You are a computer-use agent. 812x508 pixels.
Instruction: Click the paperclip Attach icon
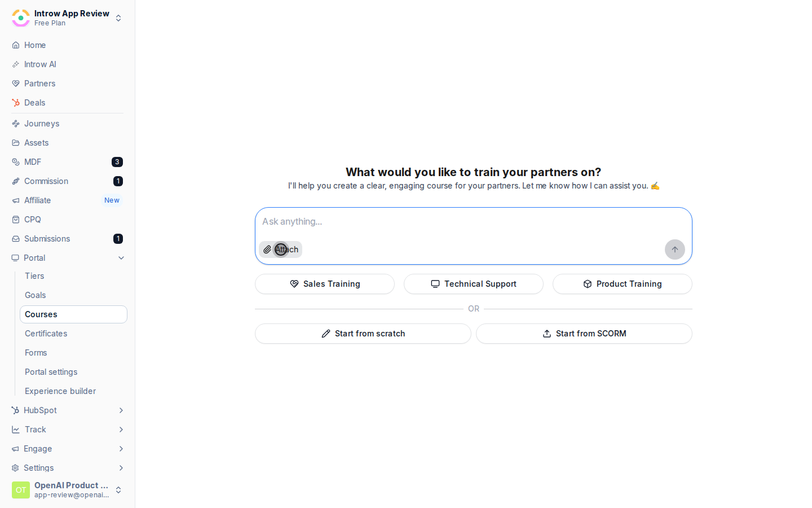tap(267, 249)
